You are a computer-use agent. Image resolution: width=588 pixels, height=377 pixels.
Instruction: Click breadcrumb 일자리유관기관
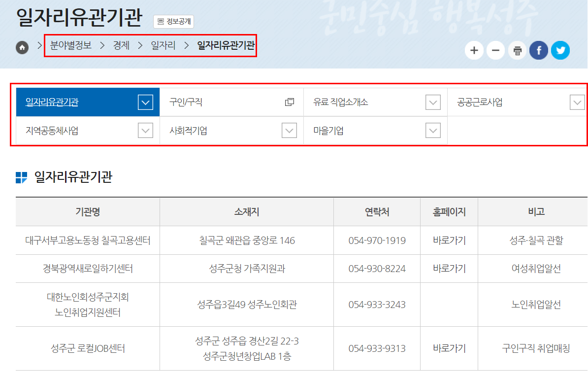click(x=226, y=45)
